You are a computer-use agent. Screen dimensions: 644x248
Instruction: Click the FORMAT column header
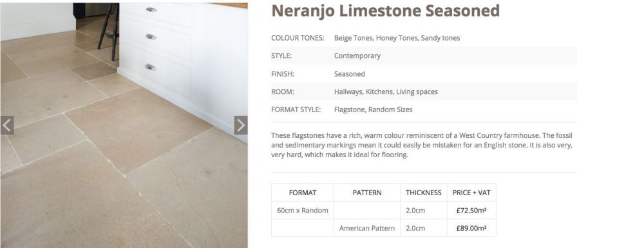coord(303,193)
